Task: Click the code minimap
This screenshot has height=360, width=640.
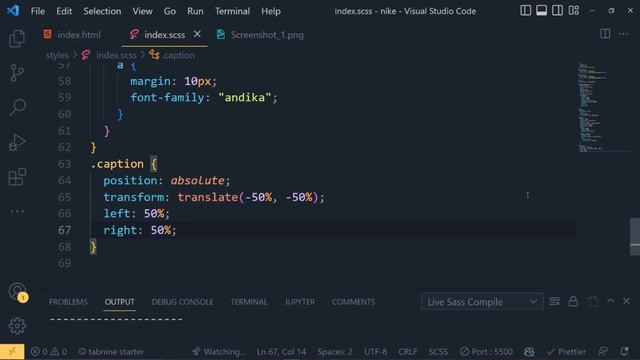Action: coord(603,108)
